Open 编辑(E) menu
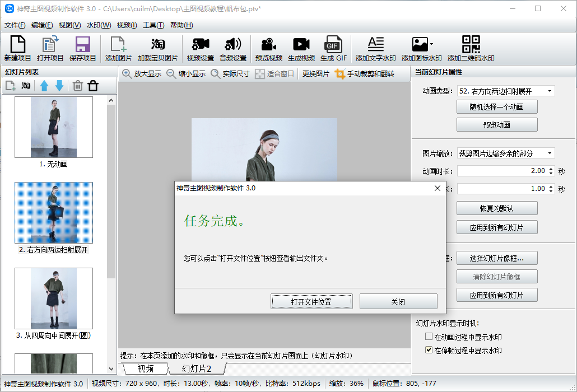 tap(42, 25)
